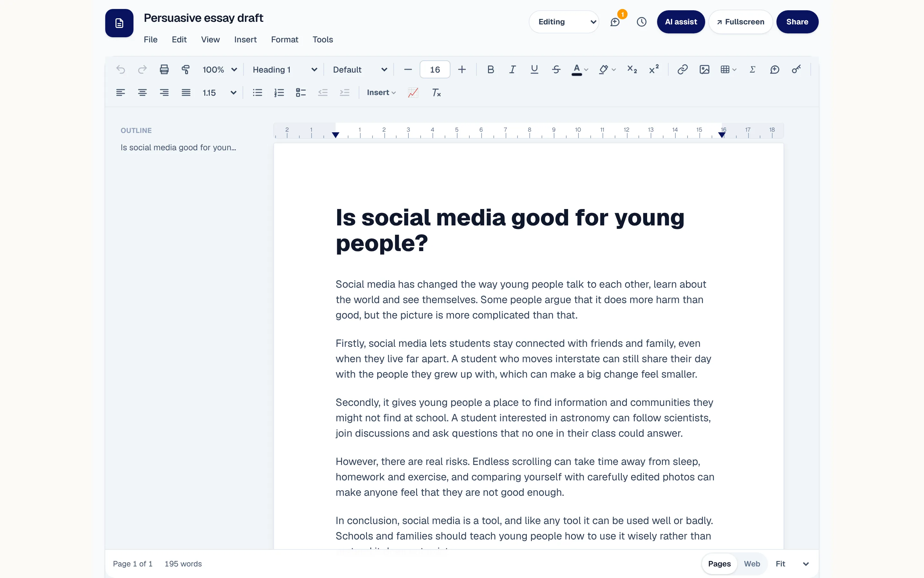Click the document heading about social media
Image resolution: width=924 pixels, height=578 pixels.
tap(510, 231)
